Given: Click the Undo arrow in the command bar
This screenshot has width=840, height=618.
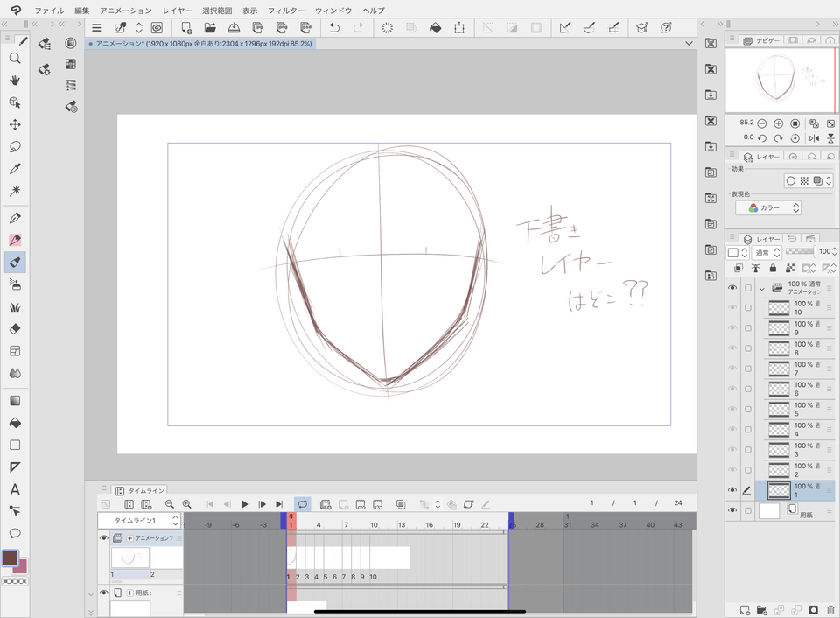Looking at the screenshot, I should point(334,28).
